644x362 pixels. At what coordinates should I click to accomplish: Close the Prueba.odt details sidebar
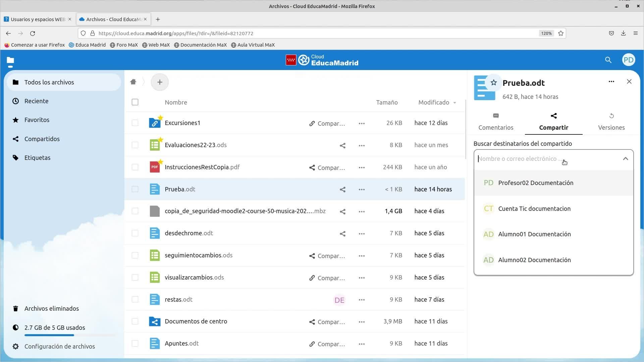click(629, 81)
